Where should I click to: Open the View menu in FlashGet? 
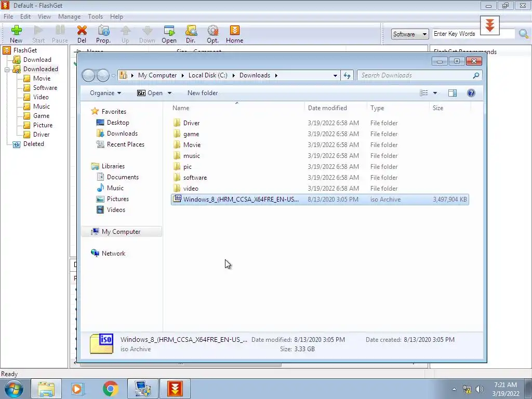tap(44, 17)
